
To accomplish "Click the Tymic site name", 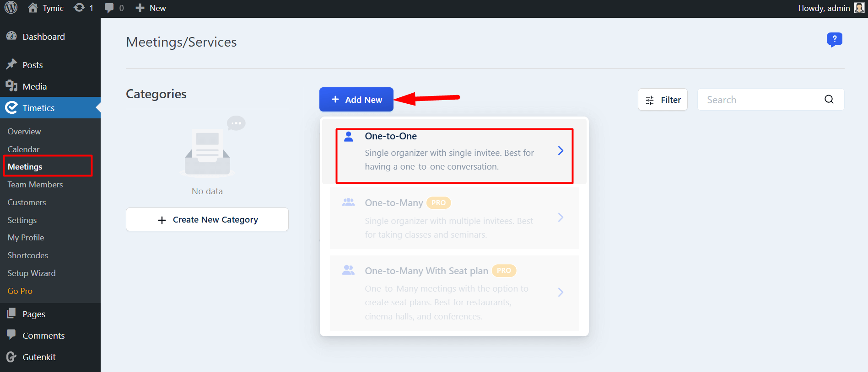I will tap(53, 8).
